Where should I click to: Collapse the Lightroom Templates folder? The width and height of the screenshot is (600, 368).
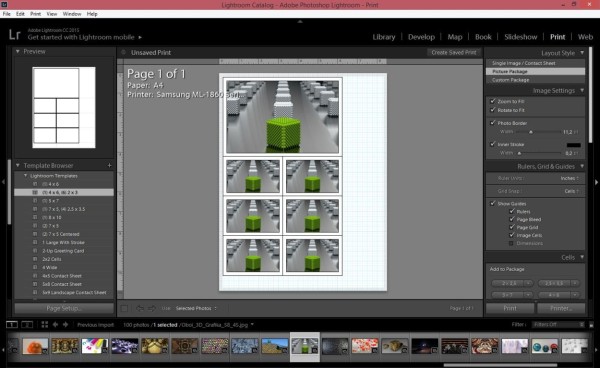click(x=26, y=176)
